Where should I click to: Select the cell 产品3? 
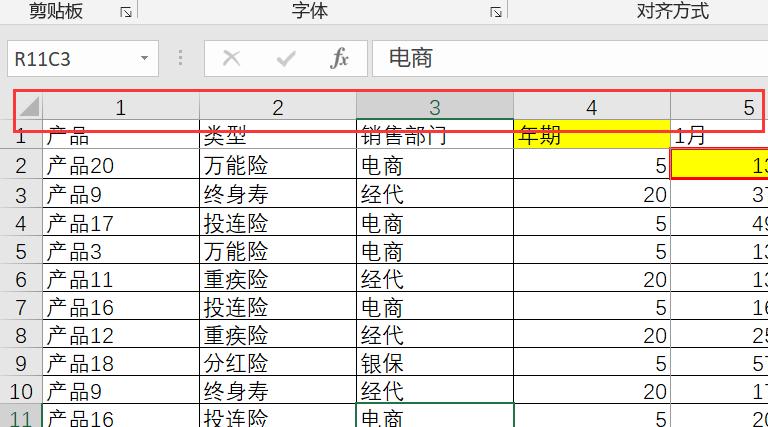click(121, 251)
